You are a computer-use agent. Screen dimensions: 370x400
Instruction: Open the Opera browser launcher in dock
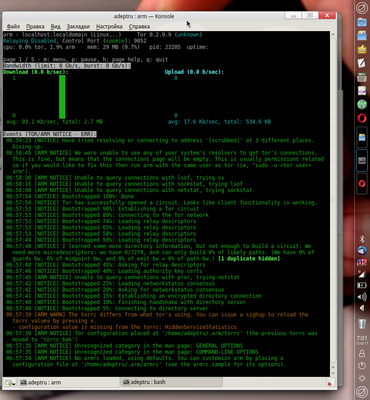(x=362, y=118)
